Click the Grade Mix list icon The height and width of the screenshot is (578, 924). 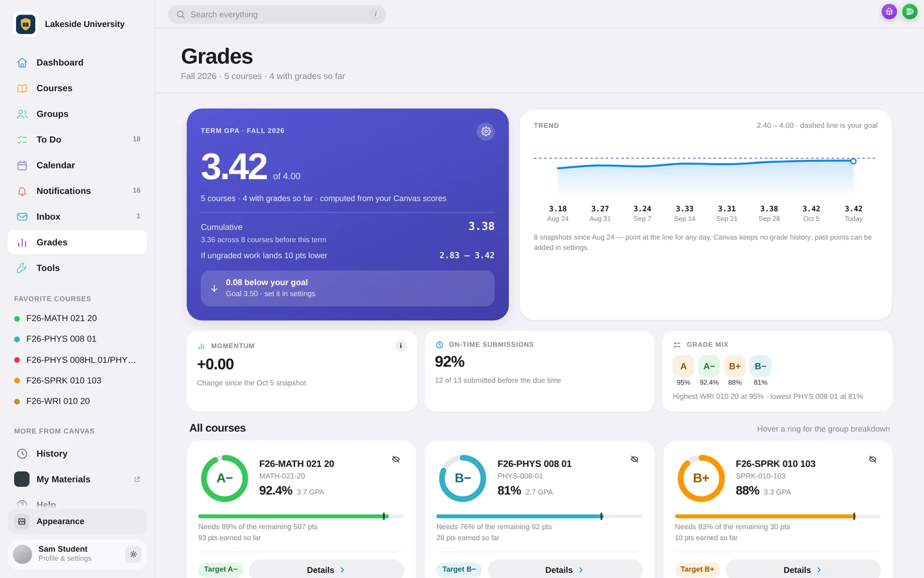pyautogui.click(x=677, y=345)
